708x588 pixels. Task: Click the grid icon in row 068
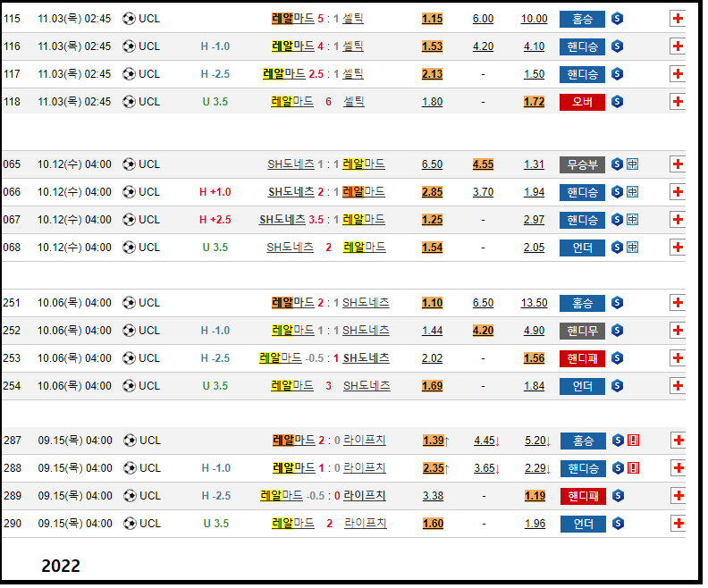pos(633,248)
